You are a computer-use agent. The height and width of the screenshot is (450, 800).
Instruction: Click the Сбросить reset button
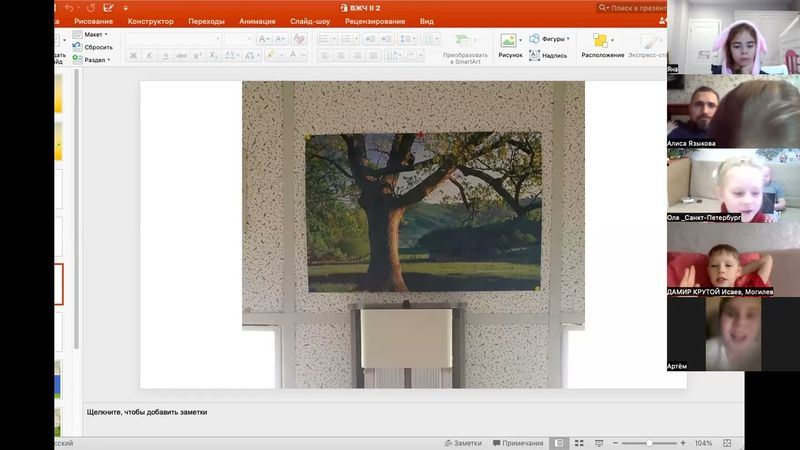(x=97, y=47)
